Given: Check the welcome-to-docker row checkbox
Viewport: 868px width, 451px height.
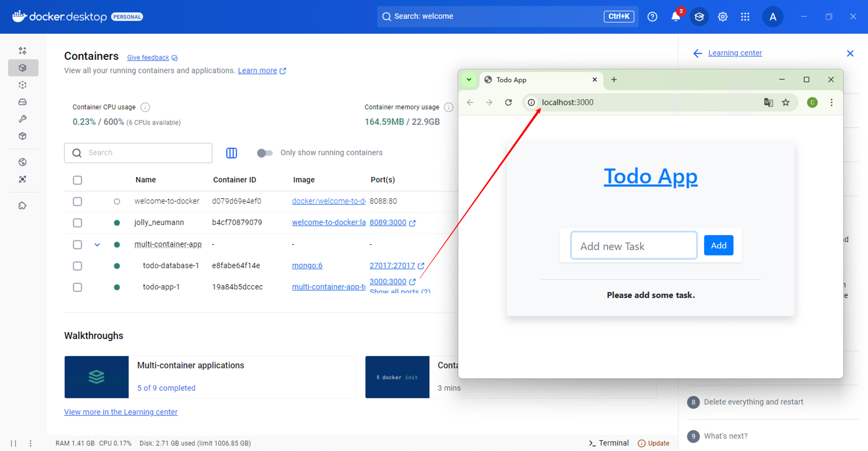Looking at the screenshot, I should 77,202.
